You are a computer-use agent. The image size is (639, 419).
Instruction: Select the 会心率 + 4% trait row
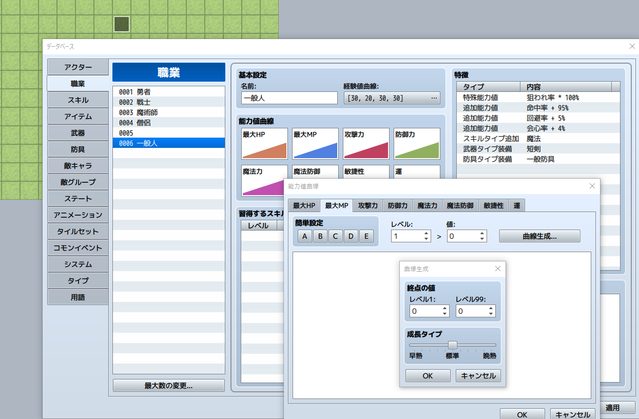pyautogui.click(x=538, y=128)
